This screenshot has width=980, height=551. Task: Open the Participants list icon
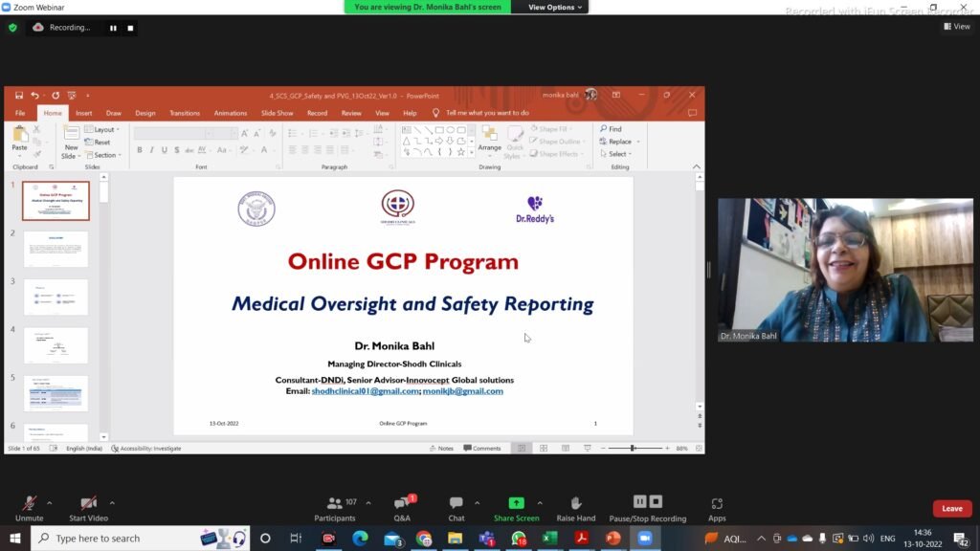click(x=334, y=503)
